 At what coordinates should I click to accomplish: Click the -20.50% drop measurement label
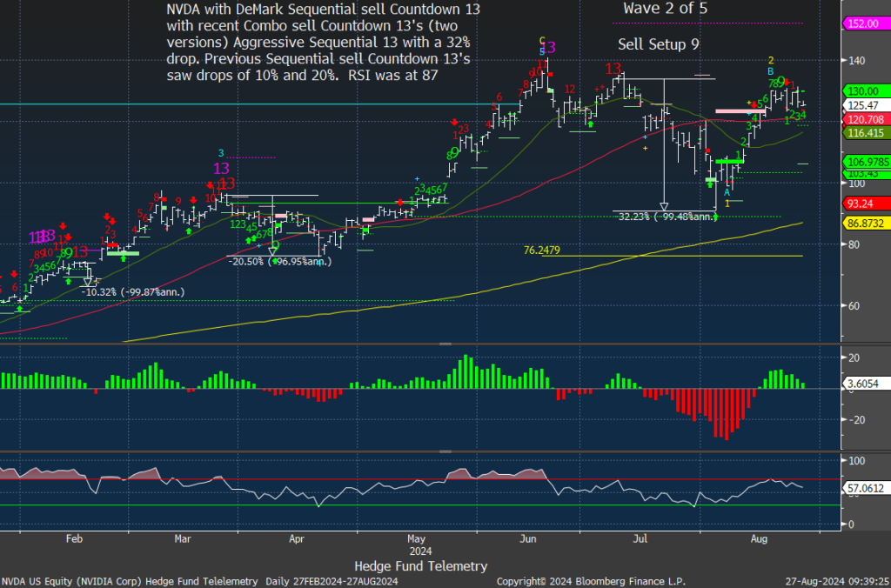(279, 261)
